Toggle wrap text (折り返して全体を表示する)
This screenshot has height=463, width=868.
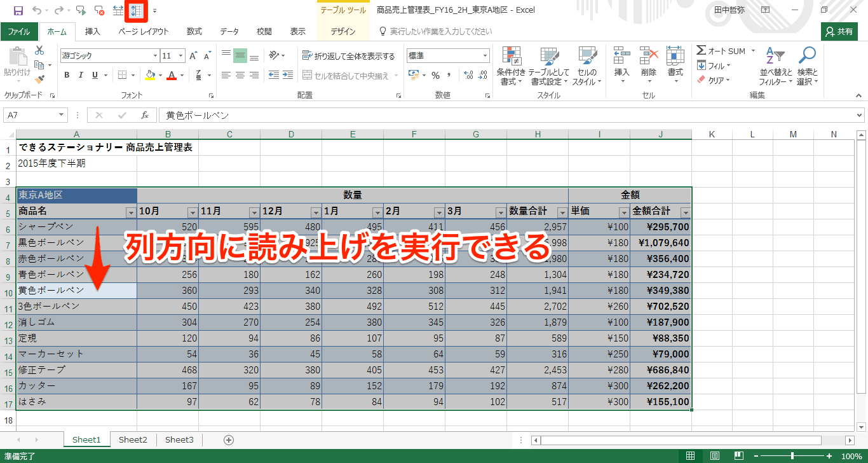tap(348, 56)
